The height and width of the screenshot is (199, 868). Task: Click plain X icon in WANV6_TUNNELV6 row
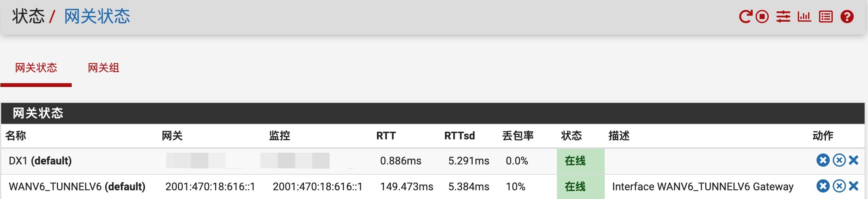[854, 186]
